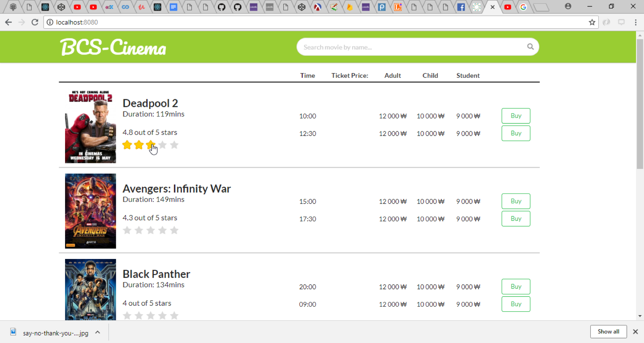Image resolution: width=644 pixels, height=343 pixels.
Task: Click the BCS-Cinema logo
Action: pos(113,47)
